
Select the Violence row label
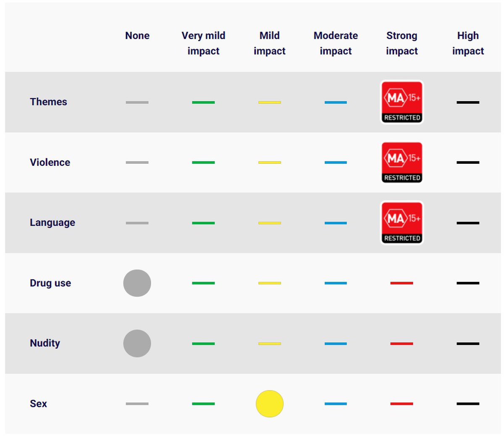pos(50,163)
